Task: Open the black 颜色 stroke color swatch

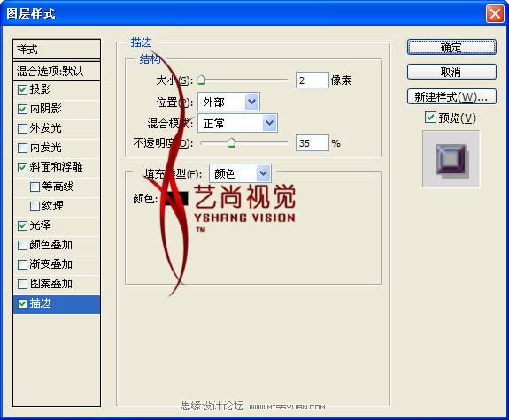Action: tap(176, 198)
